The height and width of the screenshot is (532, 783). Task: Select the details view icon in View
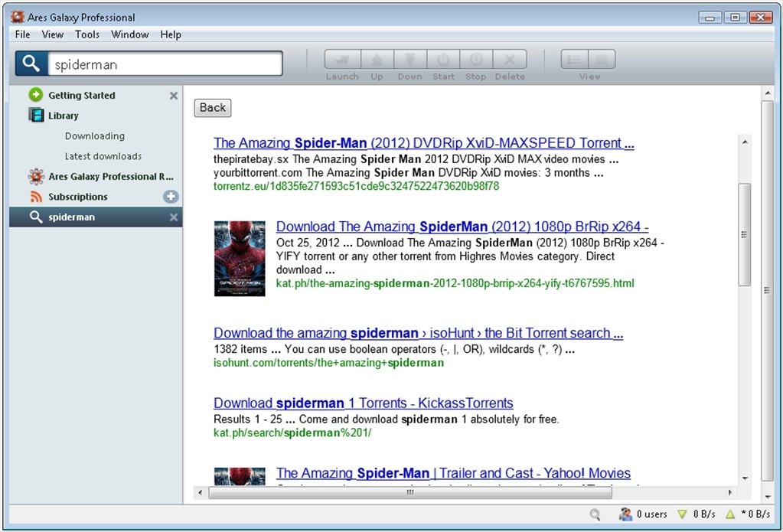coord(602,60)
